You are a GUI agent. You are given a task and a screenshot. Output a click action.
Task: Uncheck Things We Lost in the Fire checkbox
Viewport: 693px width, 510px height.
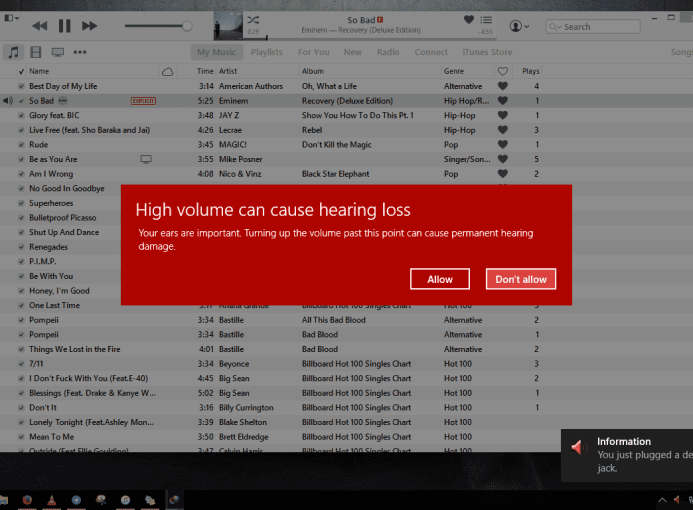point(21,349)
